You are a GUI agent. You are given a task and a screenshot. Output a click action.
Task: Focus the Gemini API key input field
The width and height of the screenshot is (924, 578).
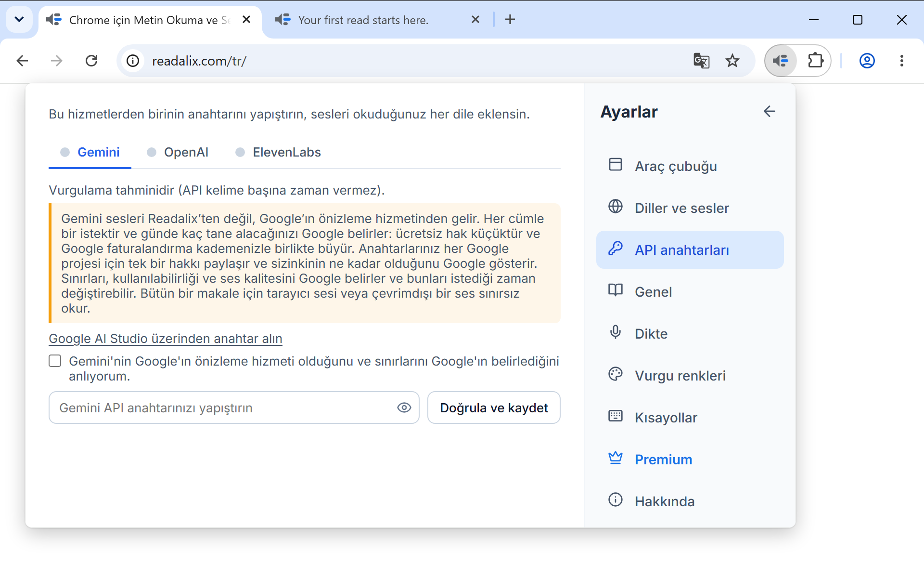pos(234,408)
